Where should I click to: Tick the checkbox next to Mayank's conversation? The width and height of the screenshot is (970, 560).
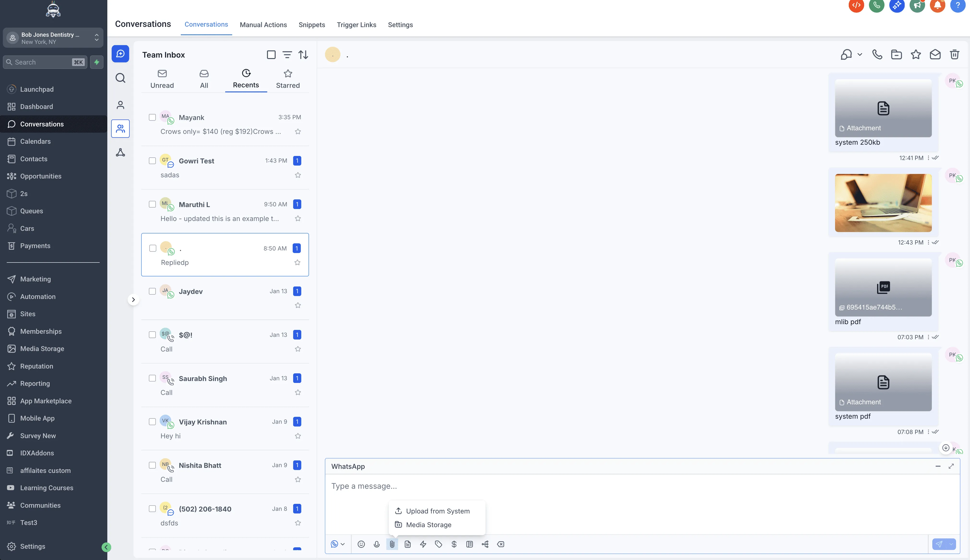pyautogui.click(x=152, y=117)
